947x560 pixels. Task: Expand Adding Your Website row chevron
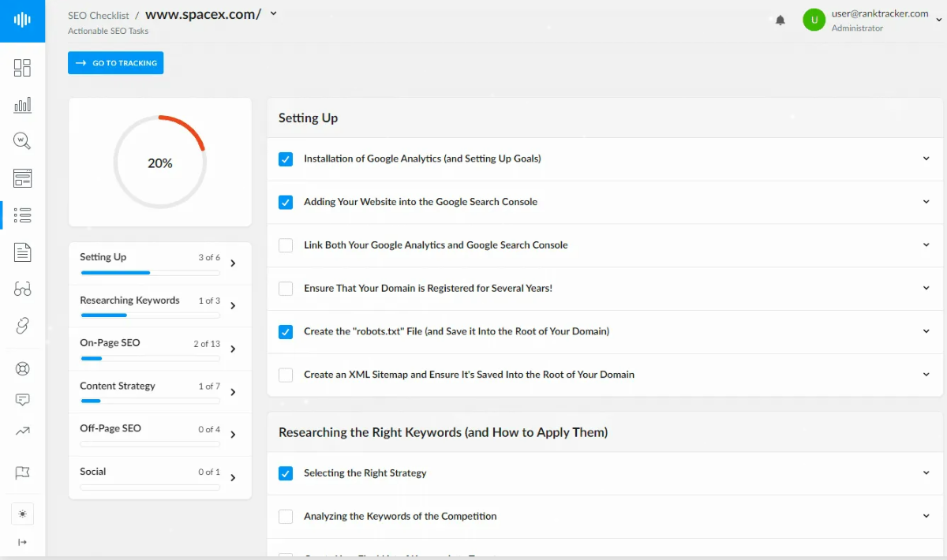pyautogui.click(x=926, y=202)
